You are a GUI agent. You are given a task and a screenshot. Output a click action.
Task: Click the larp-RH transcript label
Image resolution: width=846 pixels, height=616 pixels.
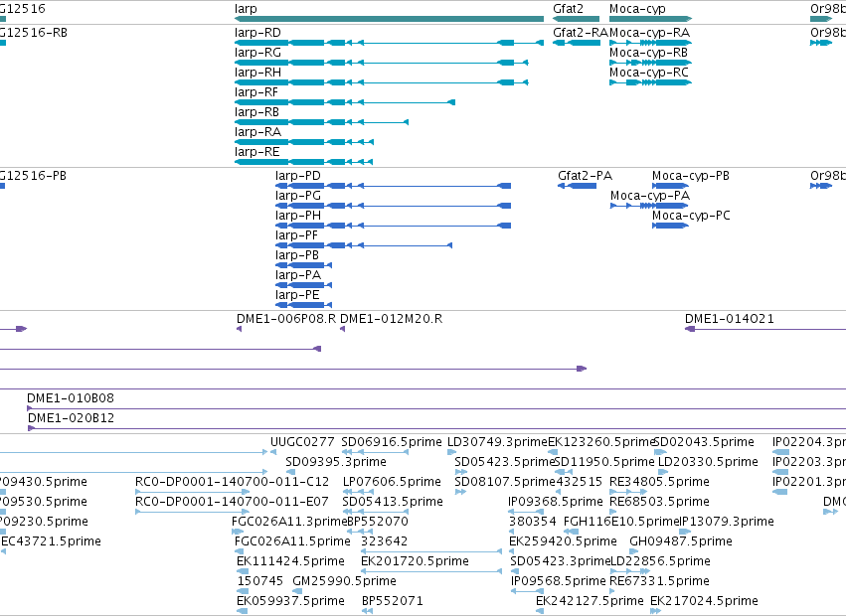click(257, 73)
